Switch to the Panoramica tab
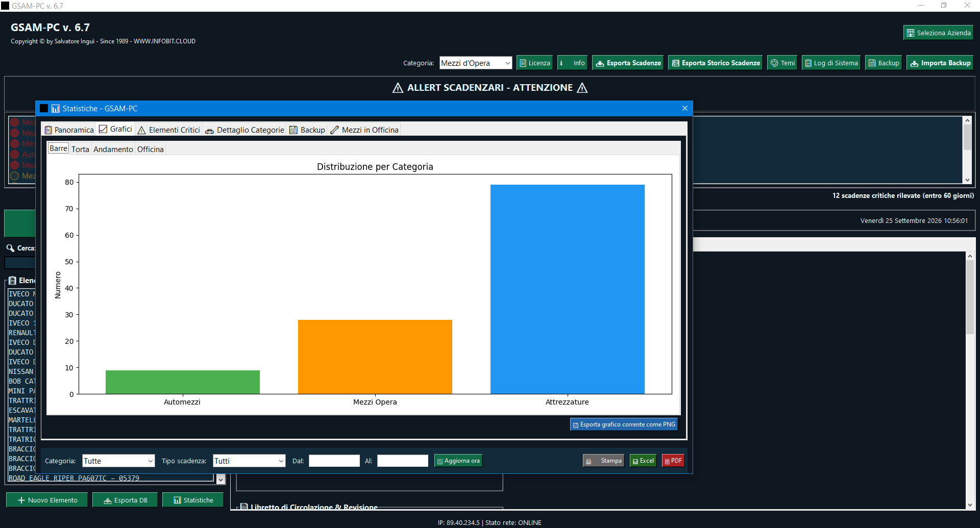The image size is (980, 528). [69, 130]
